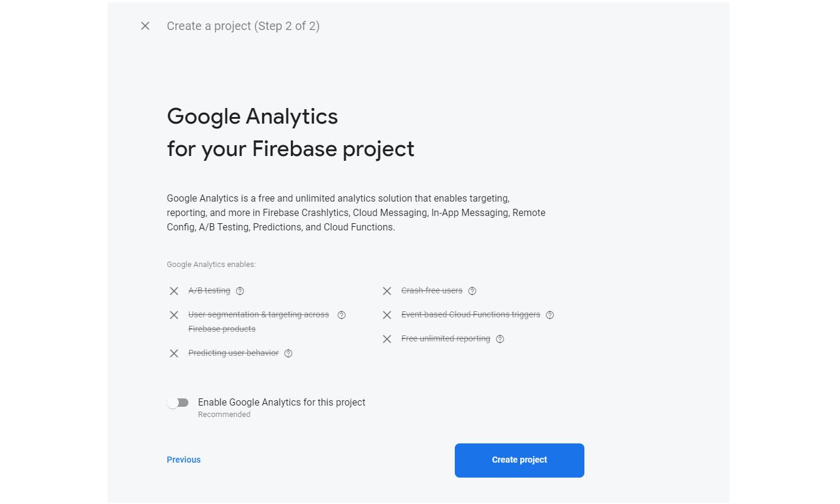Open help for Event-based Cloud Functions triggers
This screenshot has width=840, height=504.
pos(550,314)
